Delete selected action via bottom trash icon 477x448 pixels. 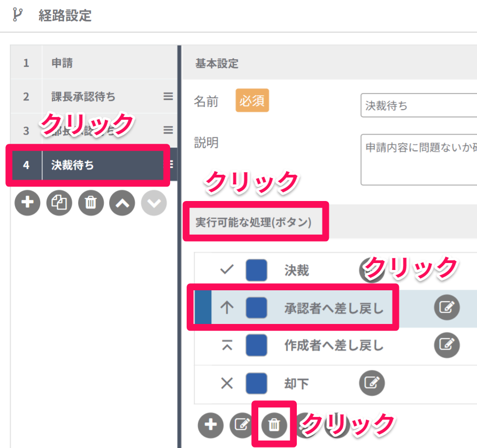point(274,425)
